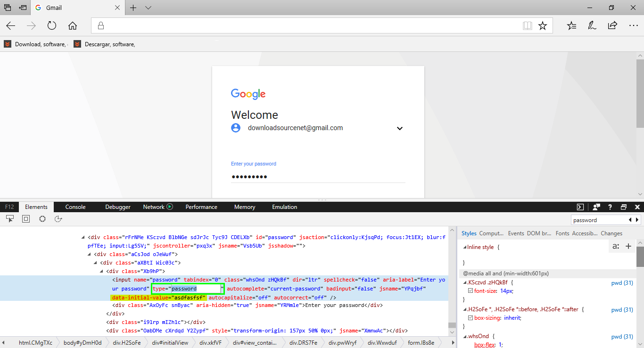This screenshot has height=348, width=644.
Task: Collapse the .whsOnd rule block
Action: pos(464,336)
